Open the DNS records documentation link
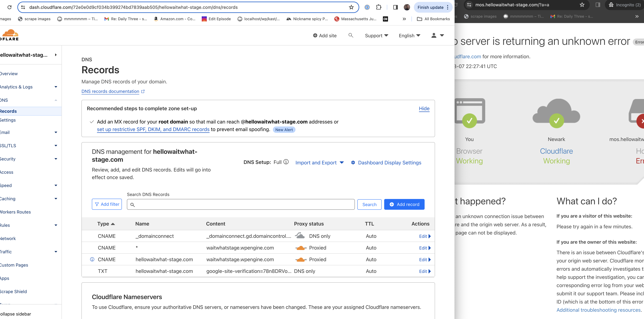Screen dimensions: 644x319 [110, 91]
